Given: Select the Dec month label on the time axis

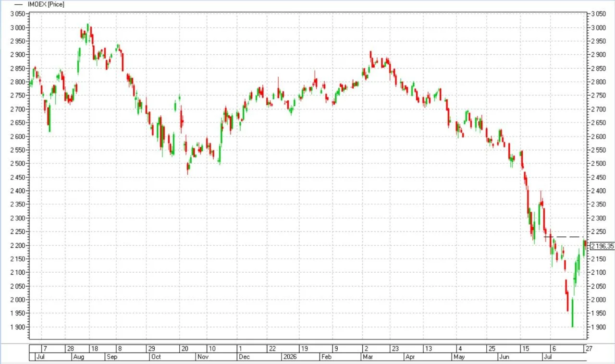Looking at the screenshot, I should pos(245,357).
